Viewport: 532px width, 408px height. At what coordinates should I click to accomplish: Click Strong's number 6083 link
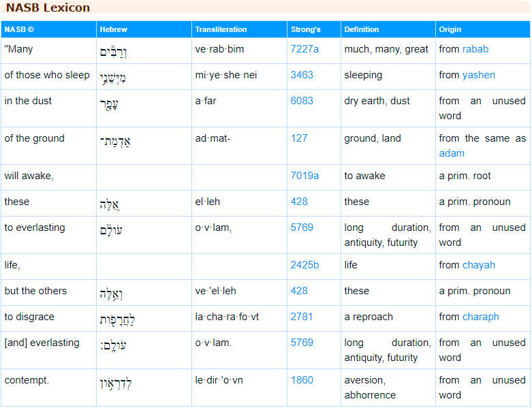pos(302,101)
